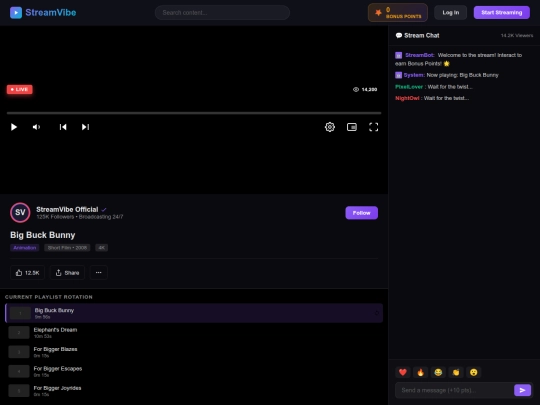Click the Short Film • 2008 tag

67,248
